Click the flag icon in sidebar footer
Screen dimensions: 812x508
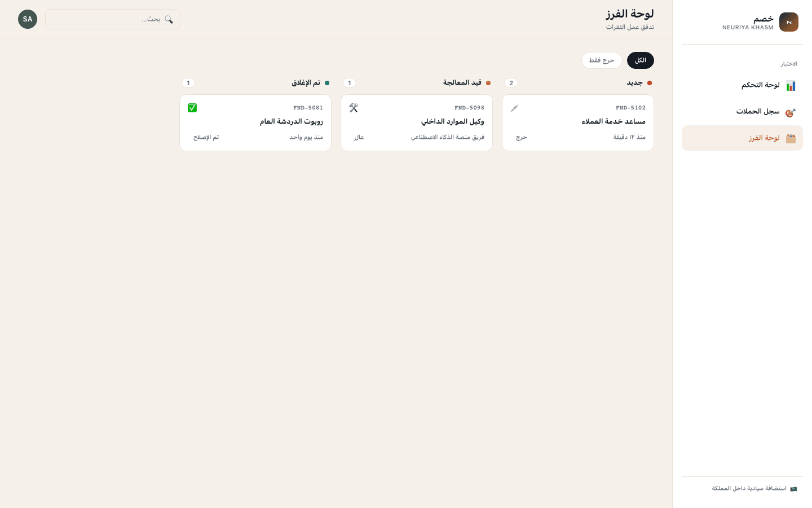tap(793, 489)
